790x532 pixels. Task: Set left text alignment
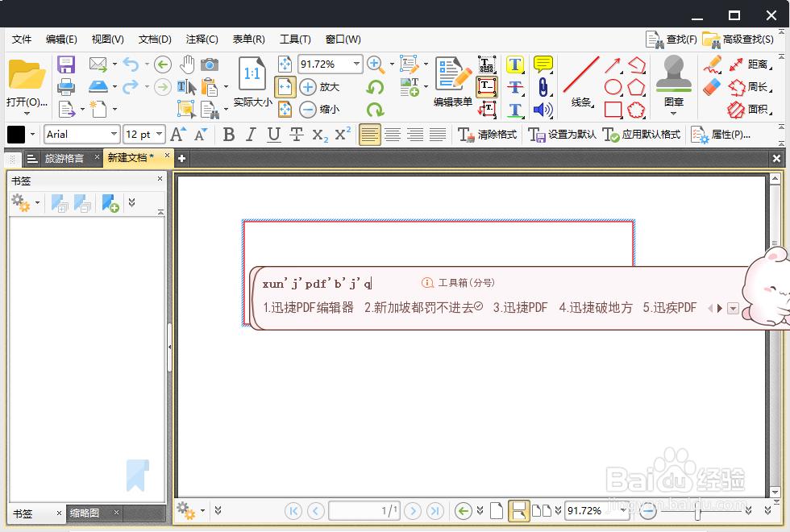tap(370, 135)
